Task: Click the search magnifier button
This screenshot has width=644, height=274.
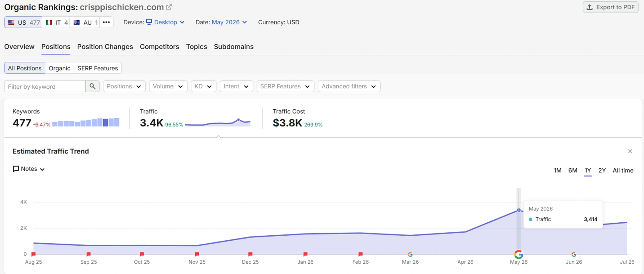Action: pos(92,86)
